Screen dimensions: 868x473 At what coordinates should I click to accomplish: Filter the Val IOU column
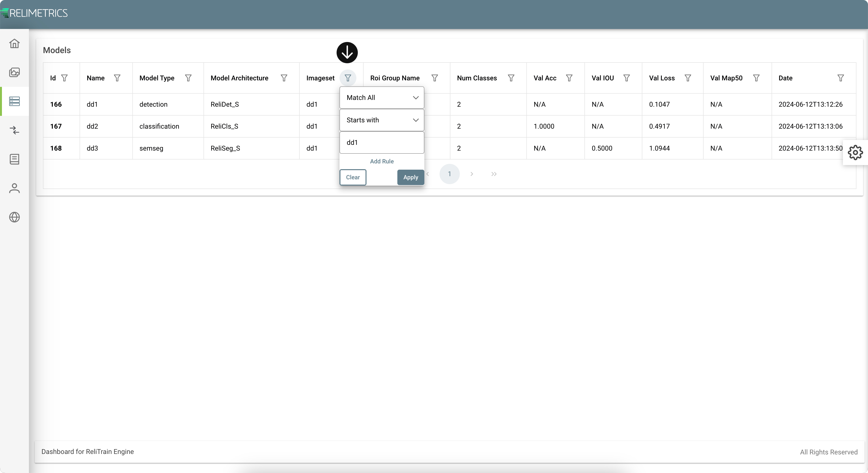pyautogui.click(x=627, y=78)
